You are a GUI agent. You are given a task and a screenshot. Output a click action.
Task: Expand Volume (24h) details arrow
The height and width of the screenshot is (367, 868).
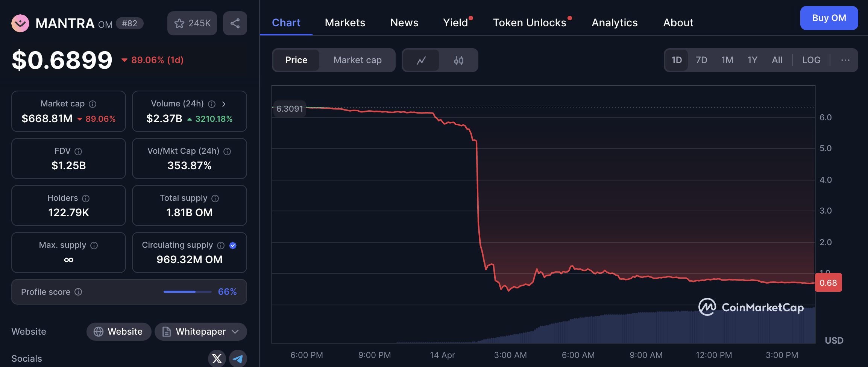coord(224,104)
